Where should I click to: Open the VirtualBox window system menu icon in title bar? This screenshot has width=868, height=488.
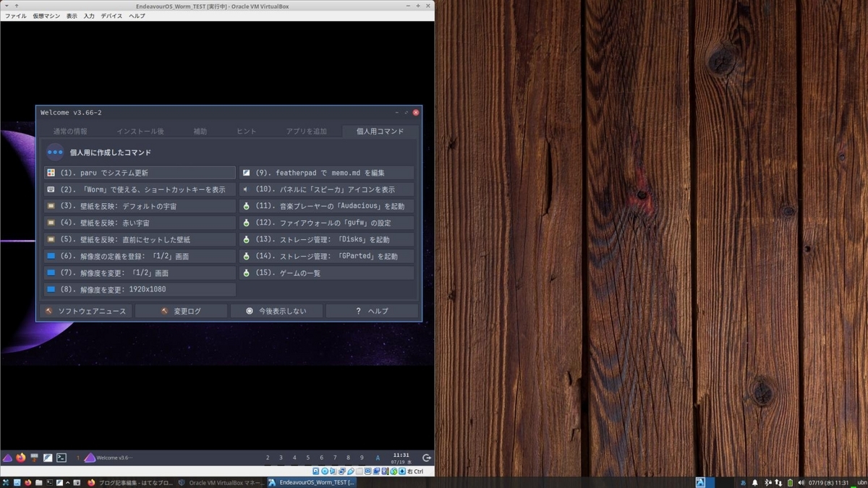click(7, 6)
